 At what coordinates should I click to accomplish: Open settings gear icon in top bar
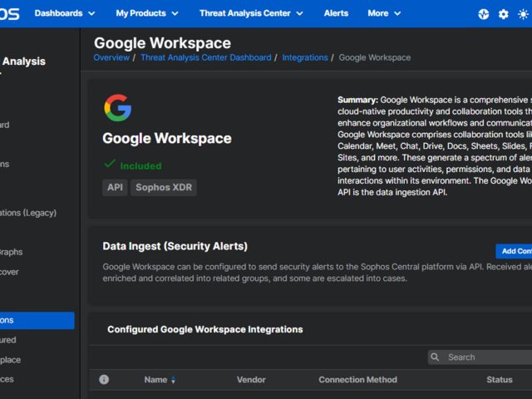504,14
